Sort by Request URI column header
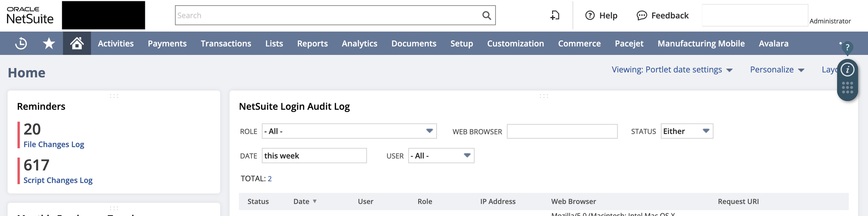Image resolution: width=868 pixels, height=216 pixels. pyautogui.click(x=738, y=201)
